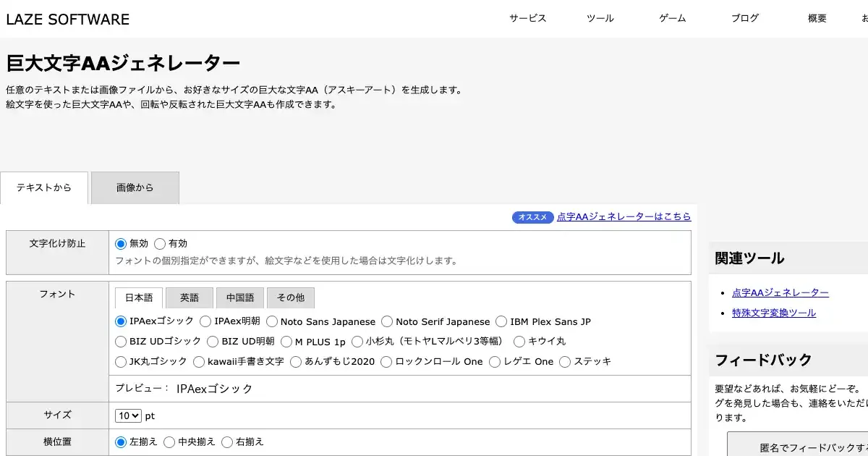868x456 pixels.
Task: Pick the kawaii手書き文字 font
Action: click(200, 361)
